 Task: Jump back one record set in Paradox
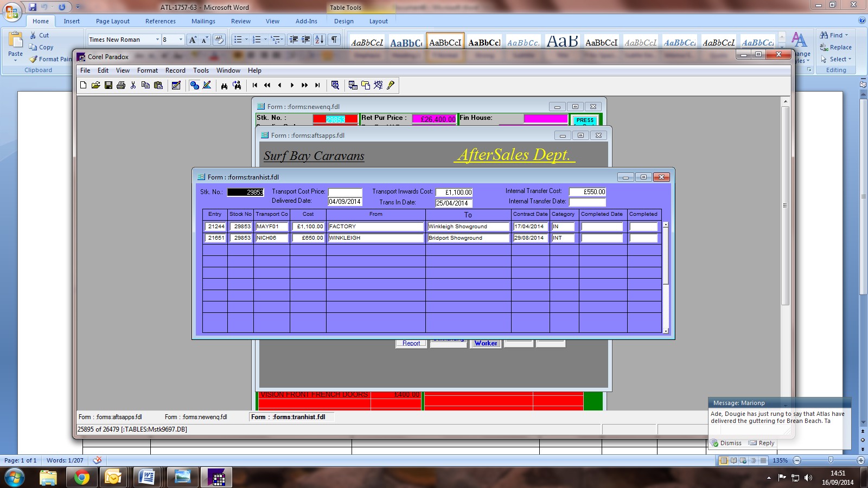click(267, 85)
